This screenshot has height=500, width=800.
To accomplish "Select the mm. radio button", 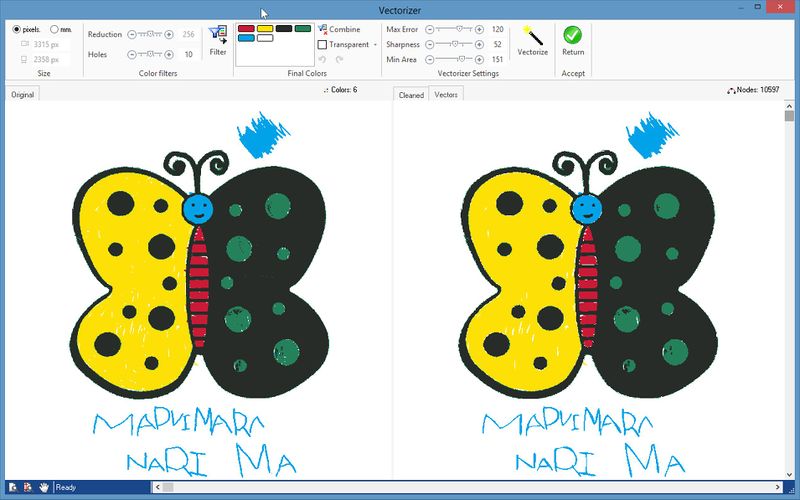I will [54, 29].
